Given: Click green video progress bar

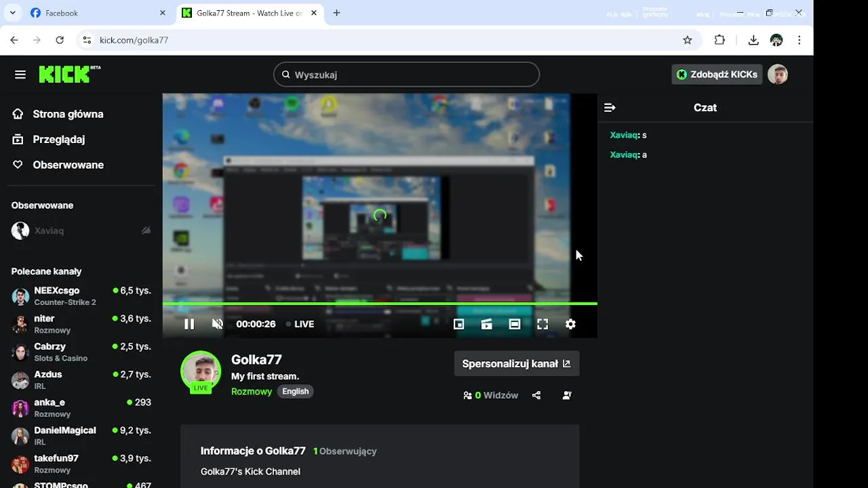Looking at the screenshot, I should (380, 304).
